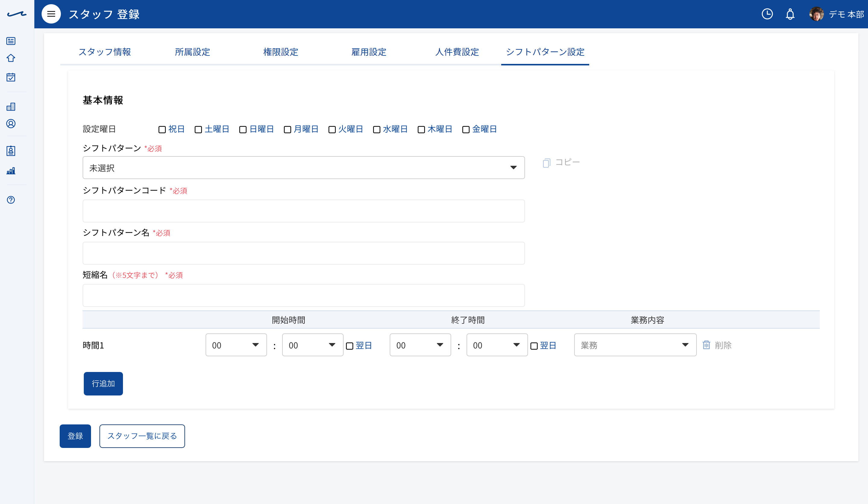Click the 業務内容 column header
This screenshot has width=868, height=504.
[647, 320]
